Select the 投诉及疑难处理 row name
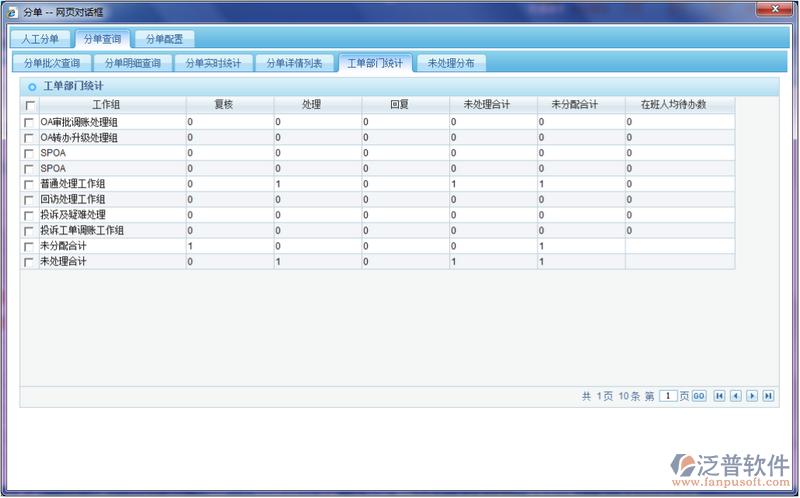The height and width of the screenshot is (498, 800). [73, 215]
